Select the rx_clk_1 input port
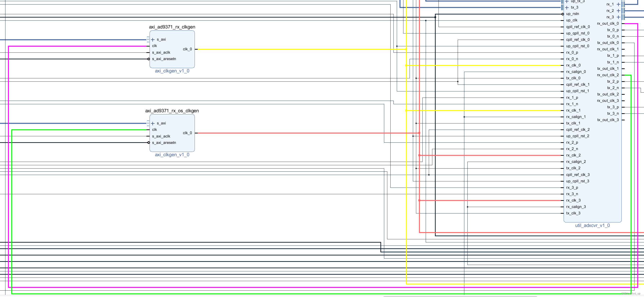The width and height of the screenshot is (644, 297). pos(573,110)
